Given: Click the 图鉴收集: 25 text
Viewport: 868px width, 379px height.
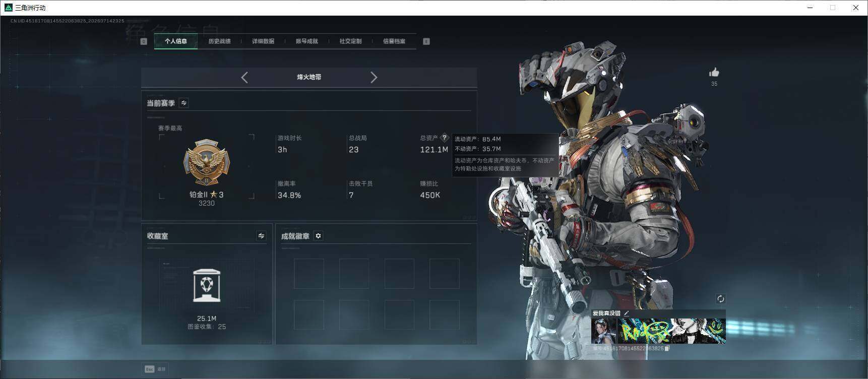Looking at the screenshot, I should 207,327.
